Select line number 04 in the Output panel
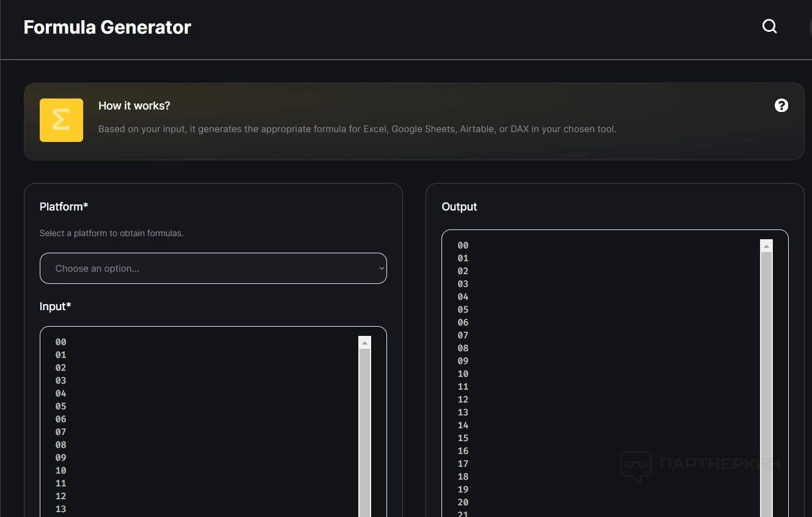Image resolution: width=812 pixels, height=517 pixels. coord(463,297)
